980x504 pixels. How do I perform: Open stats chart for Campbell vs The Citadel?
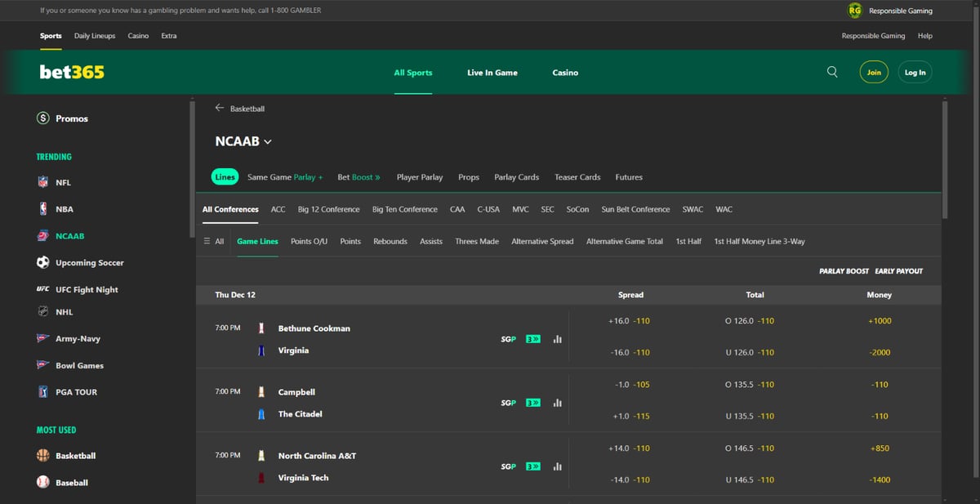[x=557, y=403]
